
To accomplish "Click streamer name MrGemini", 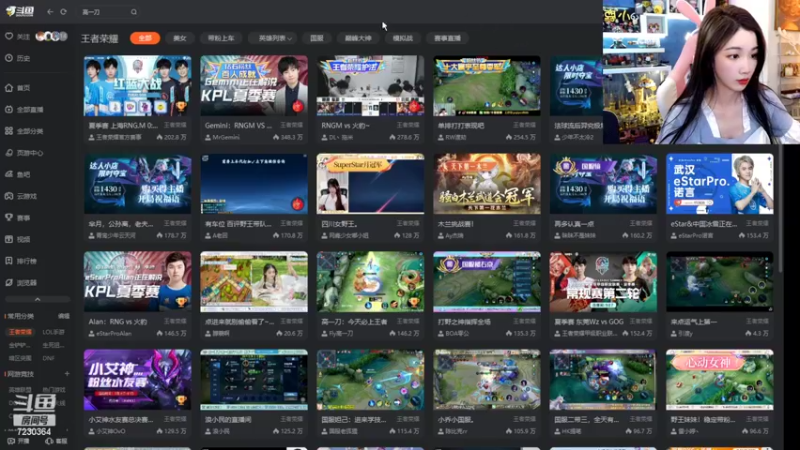I will pyautogui.click(x=226, y=138).
